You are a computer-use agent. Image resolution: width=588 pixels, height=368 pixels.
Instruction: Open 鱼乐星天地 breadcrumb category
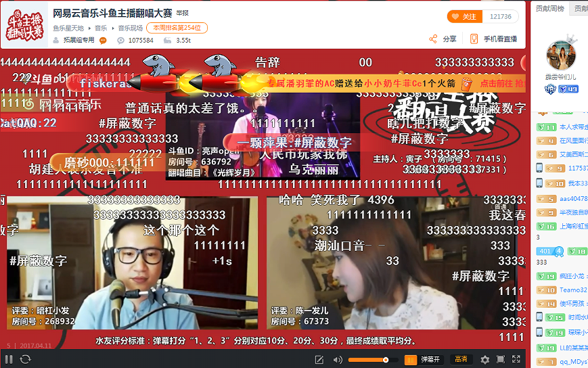point(68,28)
